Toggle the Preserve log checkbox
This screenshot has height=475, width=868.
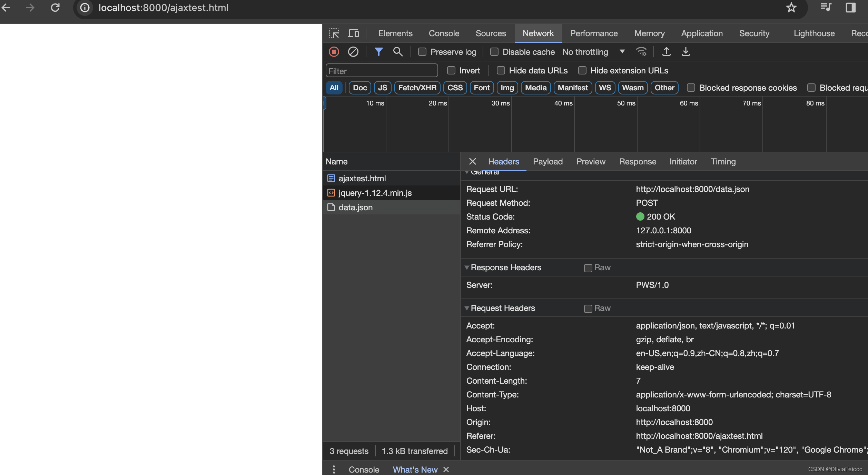click(422, 52)
